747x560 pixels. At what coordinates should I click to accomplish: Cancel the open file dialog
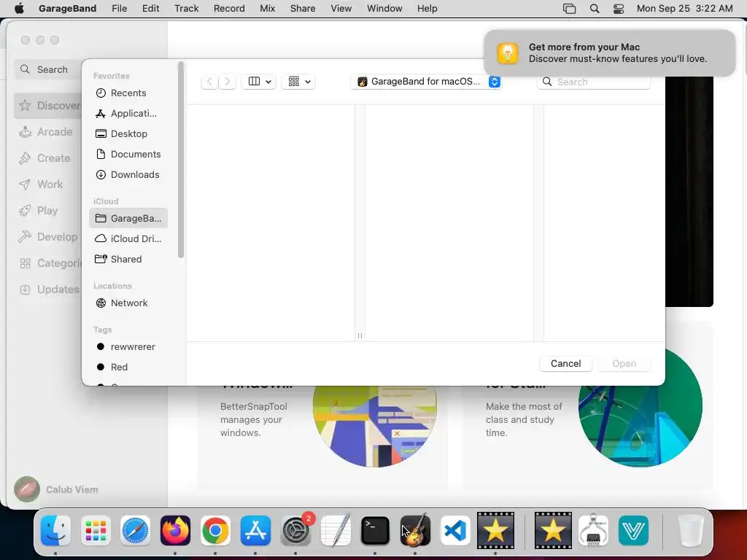565,364
